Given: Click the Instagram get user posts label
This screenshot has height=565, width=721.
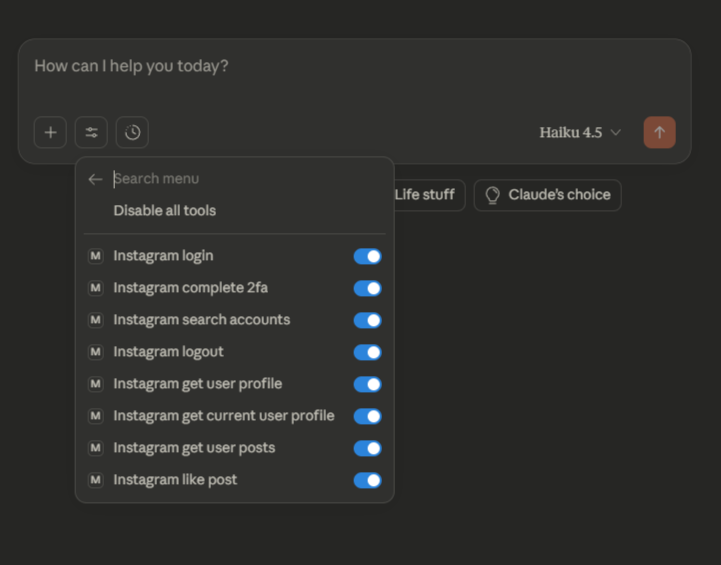Looking at the screenshot, I should tap(194, 448).
